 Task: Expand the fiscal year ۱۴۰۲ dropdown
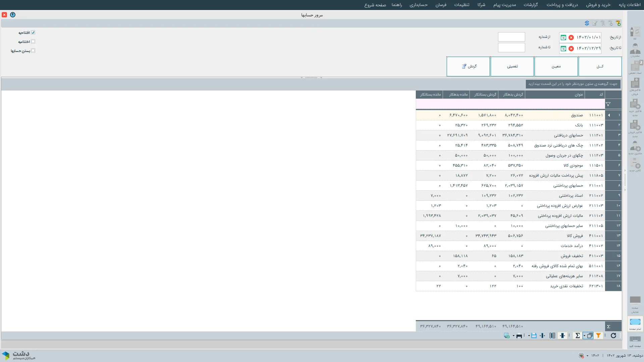(587, 356)
